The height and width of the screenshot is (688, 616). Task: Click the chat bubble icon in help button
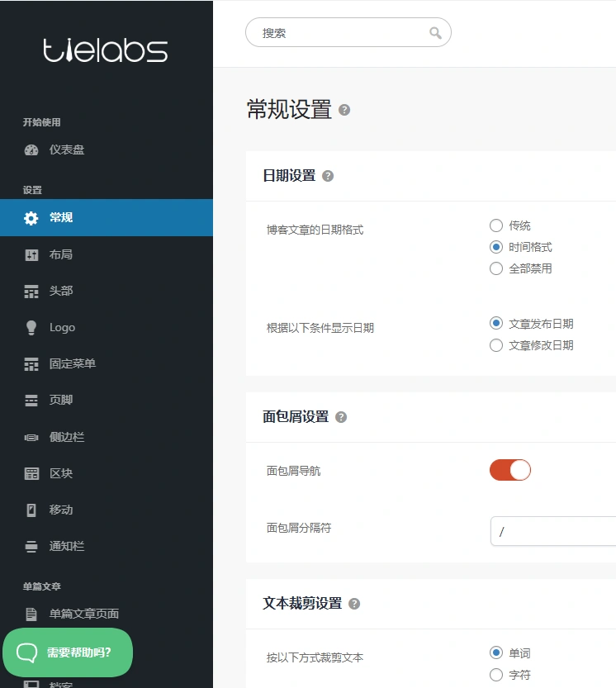point(26,652)
